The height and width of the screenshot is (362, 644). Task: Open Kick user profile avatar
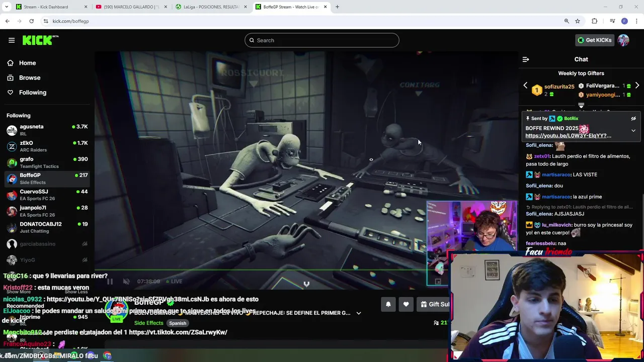tap(623, 40)
